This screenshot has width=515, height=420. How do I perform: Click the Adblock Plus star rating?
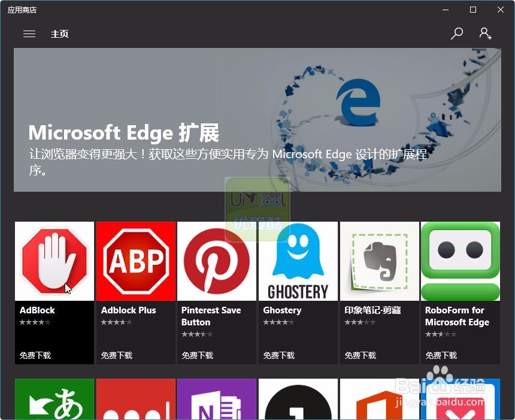pyautogui.click(x=116, y=322)
